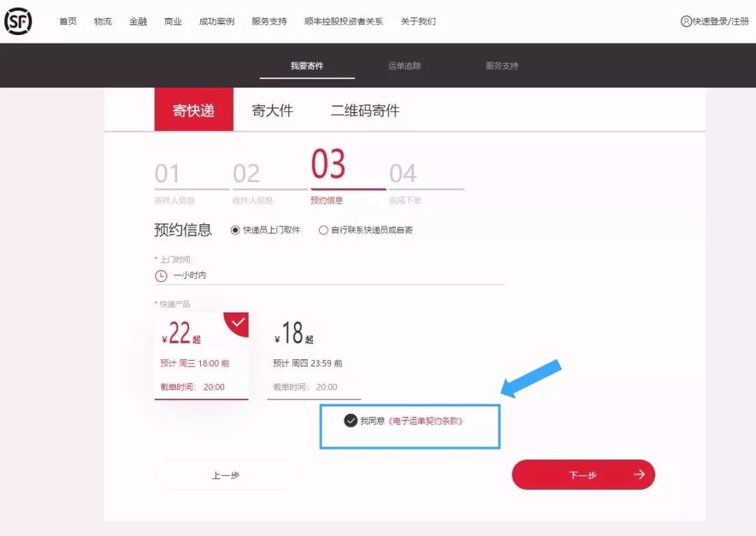The height and width of the screenshot is (536, 756).
Task: Click the clock icon beside pickup time
Action: click(160, 275)
